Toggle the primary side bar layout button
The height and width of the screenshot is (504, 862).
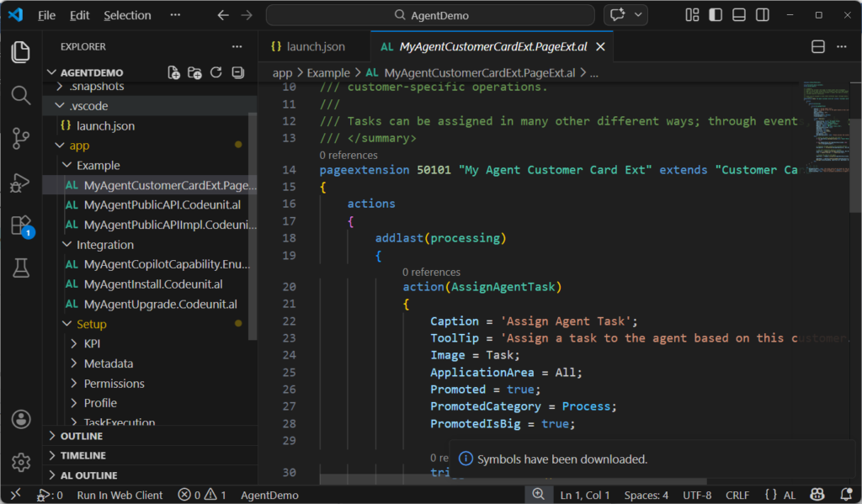[x=716, y=15]
